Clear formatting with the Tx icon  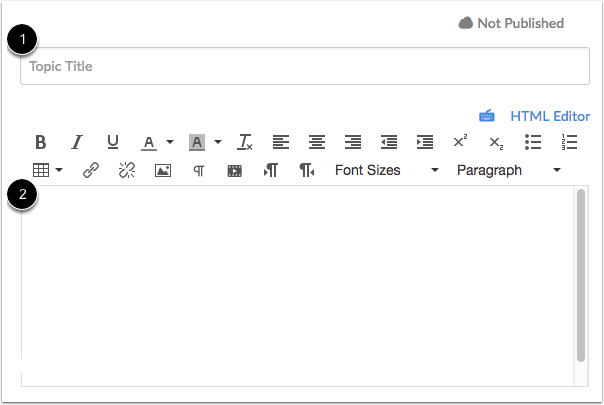tap(245, 142)
